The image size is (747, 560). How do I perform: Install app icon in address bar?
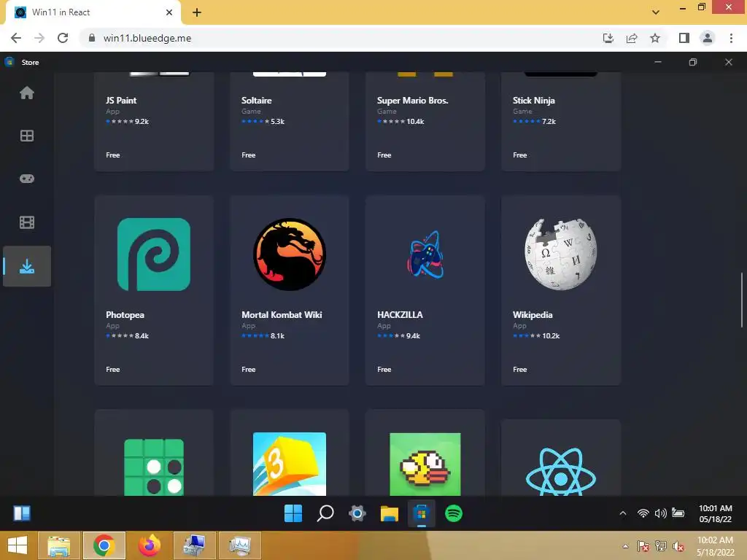pos(608,38)
